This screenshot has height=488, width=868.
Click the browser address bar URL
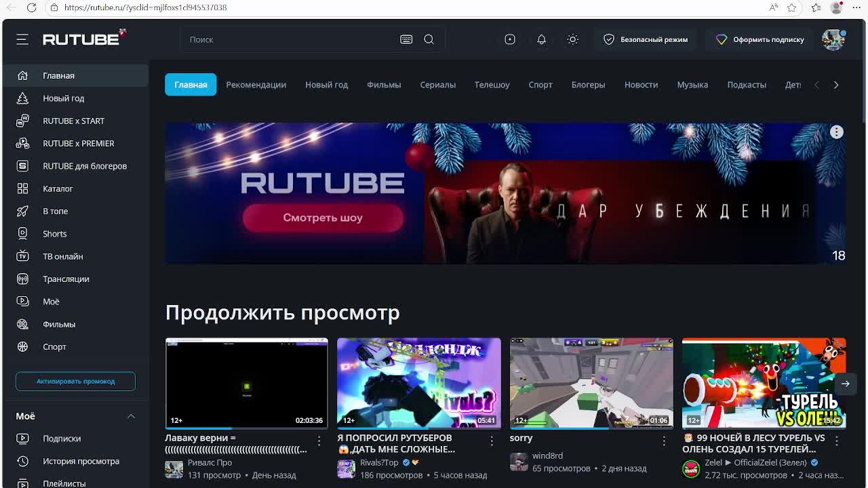145,7
